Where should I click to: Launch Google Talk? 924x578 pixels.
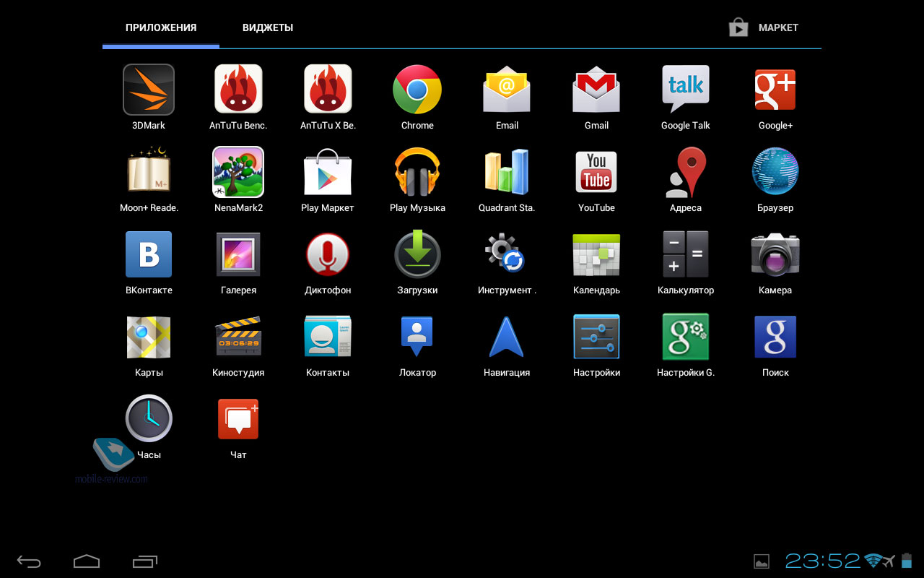pos(686,89)
